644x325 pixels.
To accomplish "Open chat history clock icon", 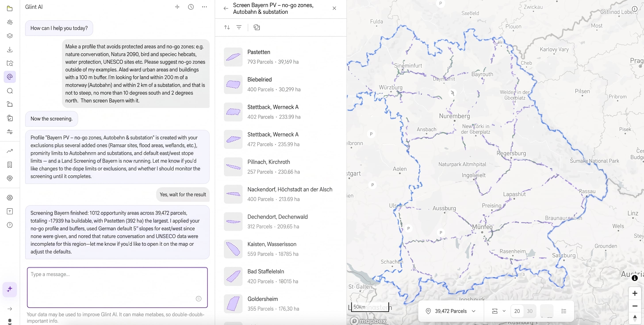I will [x=191, y=7].
